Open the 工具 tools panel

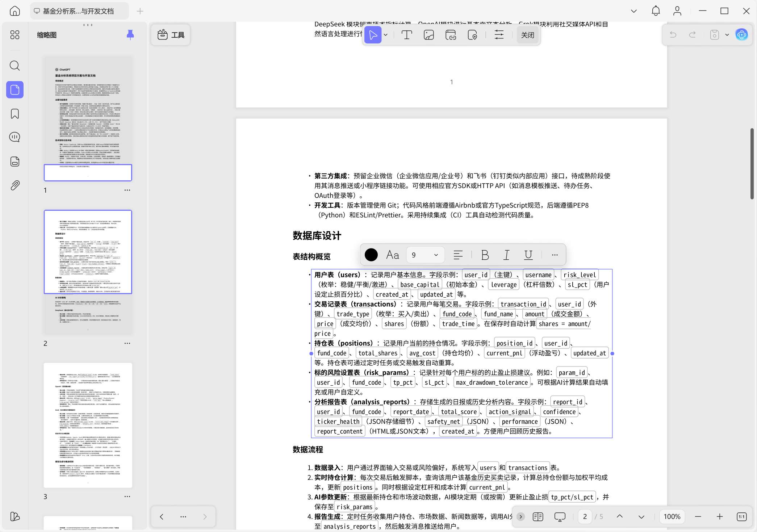tap(170, 35)
